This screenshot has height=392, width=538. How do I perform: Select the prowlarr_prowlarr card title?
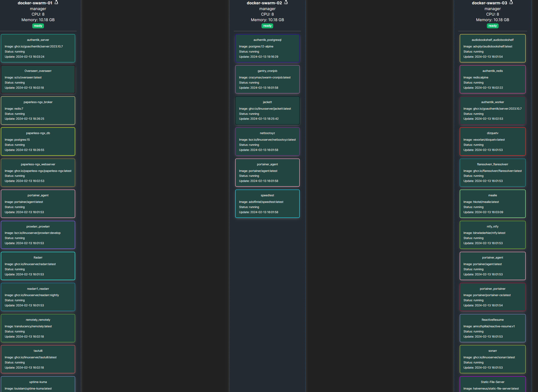38,226
